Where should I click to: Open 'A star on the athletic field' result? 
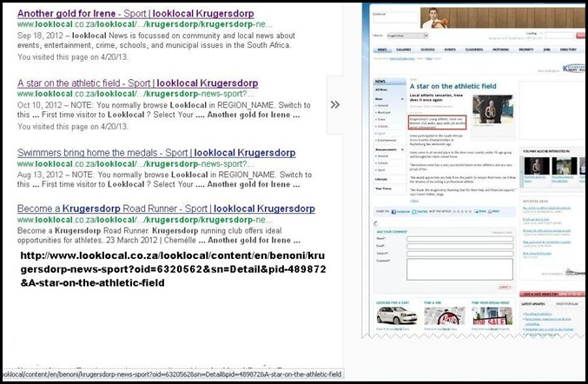137,83
